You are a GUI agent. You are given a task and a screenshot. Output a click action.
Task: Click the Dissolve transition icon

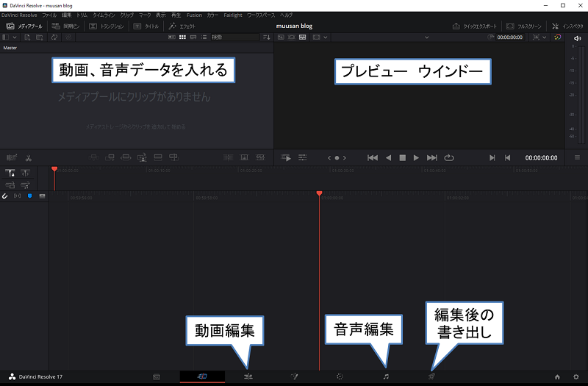coord(244,157)
